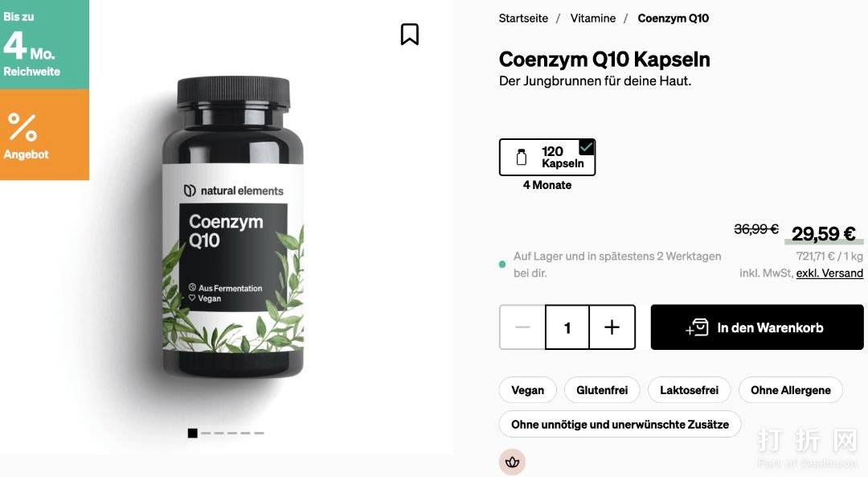The width and height of the screenshot is (868, 477).
Task: Toggle the checkmark on 120 Kapseln
Action: click(x=586, y=147)
